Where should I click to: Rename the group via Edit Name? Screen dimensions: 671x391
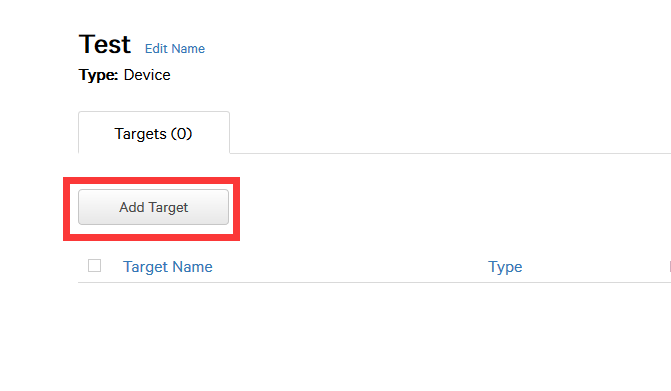click(x=175, y=49)
